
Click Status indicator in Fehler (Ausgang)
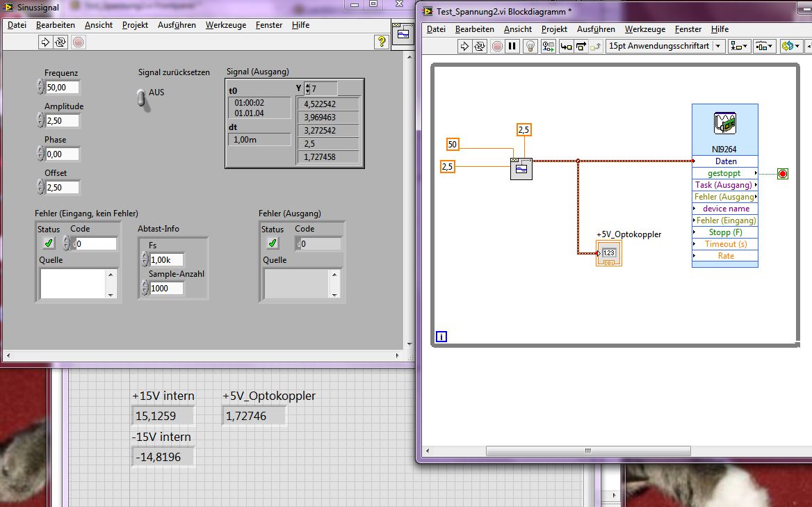tap(273, 243)
